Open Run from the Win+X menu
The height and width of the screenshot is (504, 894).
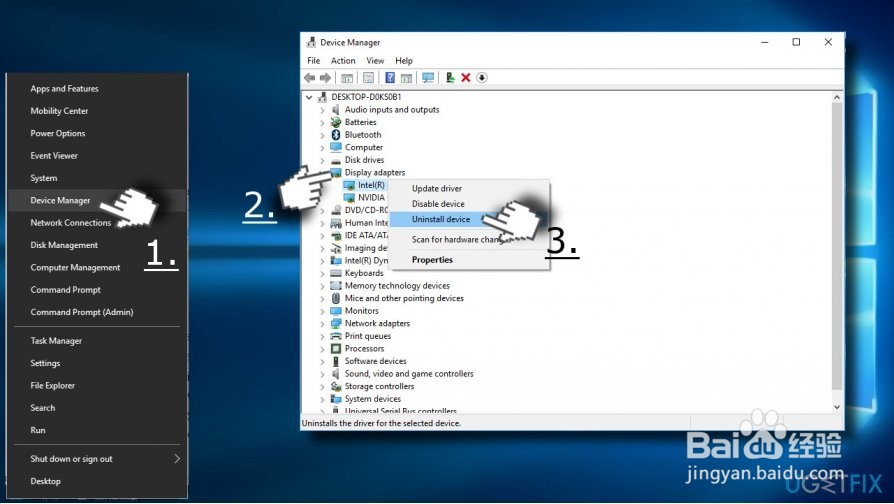click(38, 430)
